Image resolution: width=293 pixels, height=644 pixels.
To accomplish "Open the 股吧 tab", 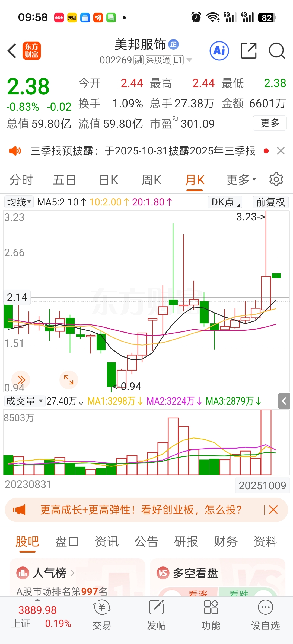I will (27, 542).
